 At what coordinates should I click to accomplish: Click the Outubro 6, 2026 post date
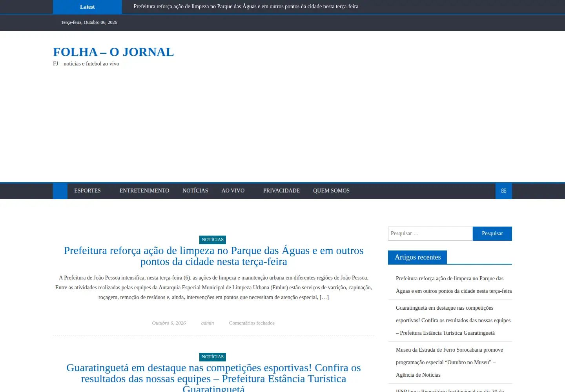click(x=169, y=323)
